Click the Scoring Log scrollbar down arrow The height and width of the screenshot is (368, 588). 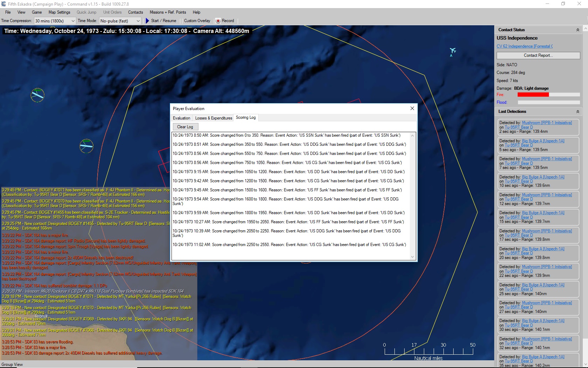point(412,257)
